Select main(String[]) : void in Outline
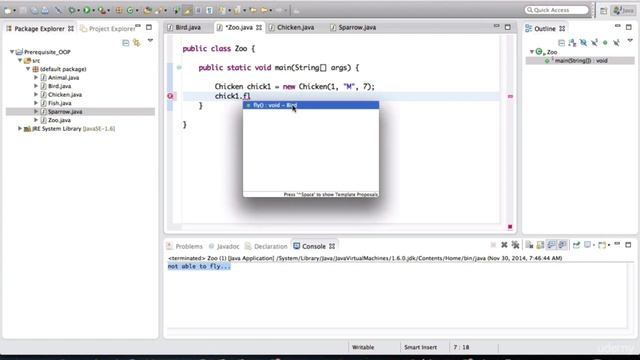 click(x=581, y=60)
